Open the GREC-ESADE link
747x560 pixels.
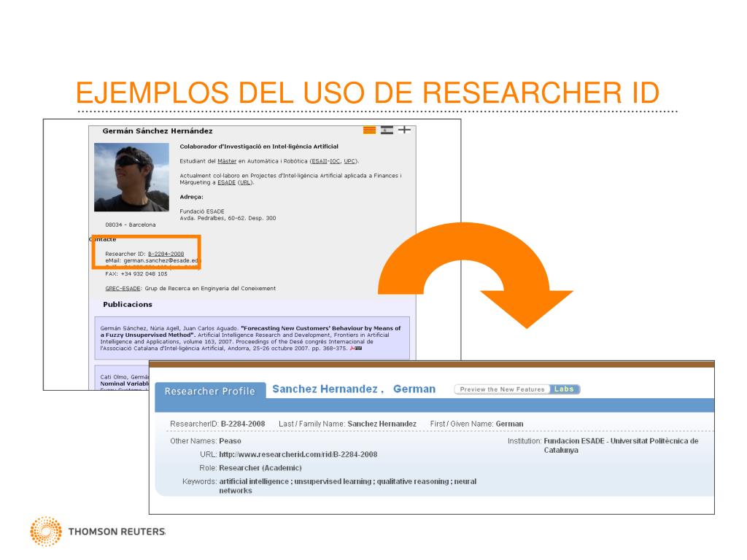123,288
